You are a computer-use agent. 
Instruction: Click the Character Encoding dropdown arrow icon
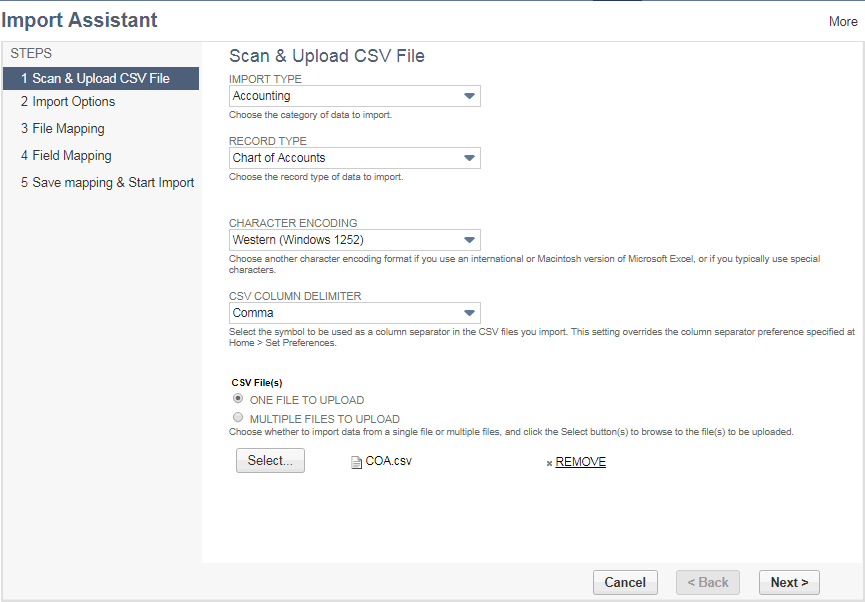[468, 240]
